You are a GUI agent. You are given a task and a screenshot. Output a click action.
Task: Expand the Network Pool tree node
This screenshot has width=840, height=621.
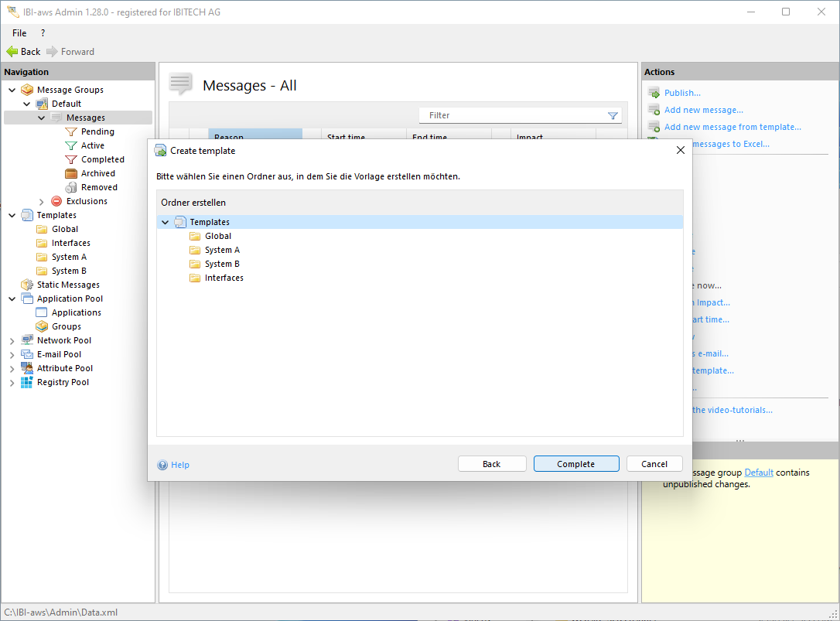click(x=12, y=341)
